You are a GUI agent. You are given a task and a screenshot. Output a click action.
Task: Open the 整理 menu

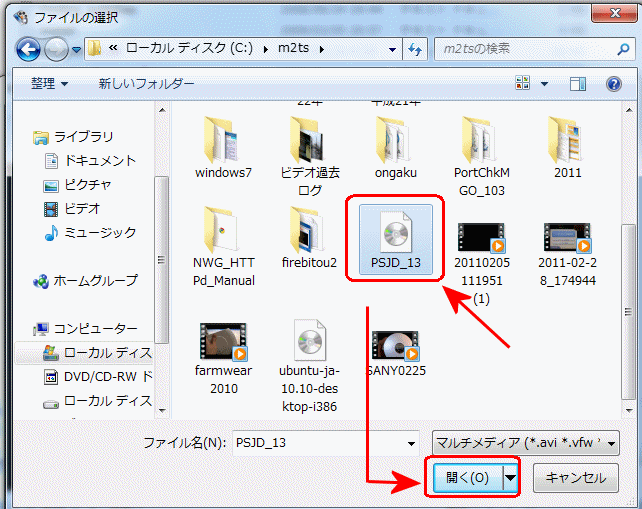(49, 85)
